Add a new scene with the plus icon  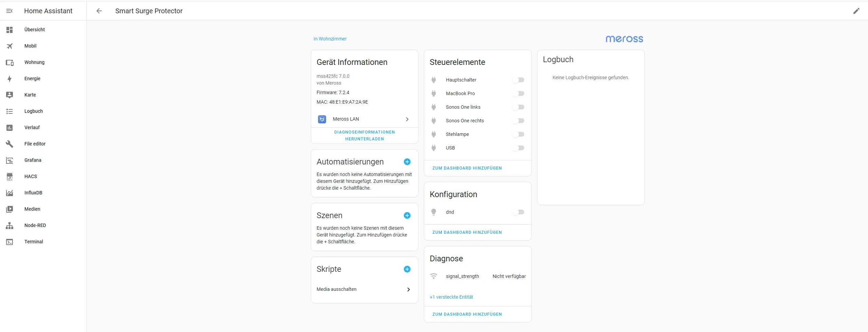(407, 215)
